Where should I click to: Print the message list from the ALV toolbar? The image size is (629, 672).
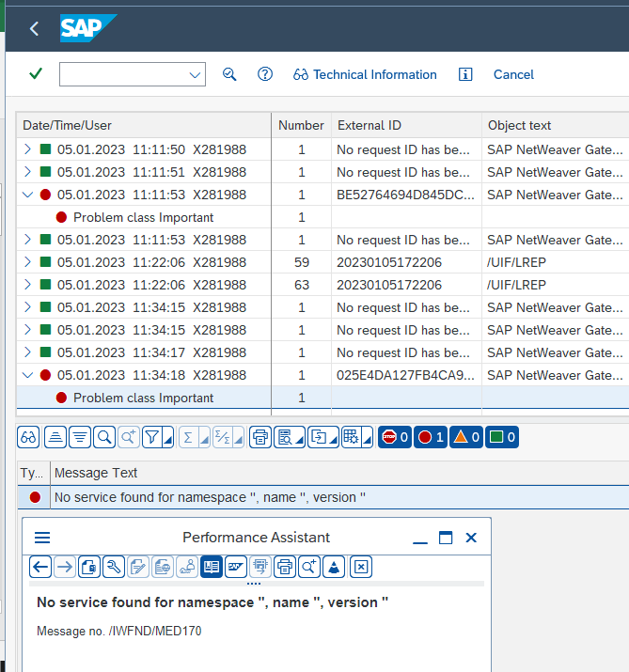260,437
